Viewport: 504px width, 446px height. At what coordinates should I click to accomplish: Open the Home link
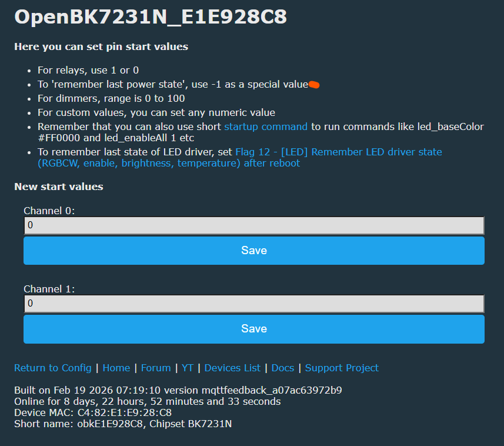click(x=116, y=368)
